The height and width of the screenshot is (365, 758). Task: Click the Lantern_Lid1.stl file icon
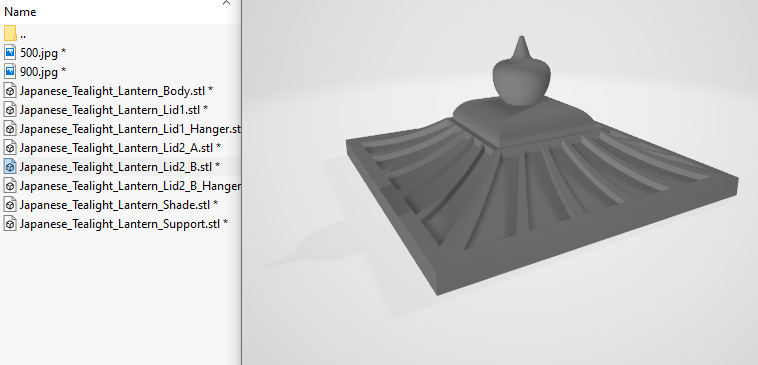click(10, 110)
